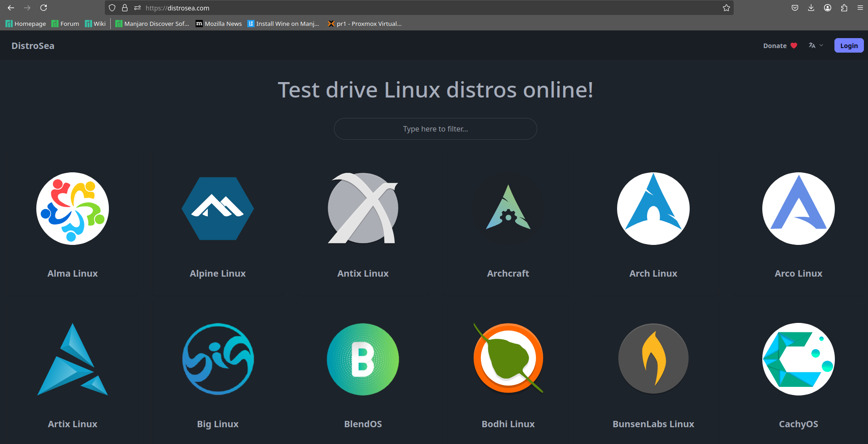Click the Donate link
868x444 pixels.
pos(780,45)
